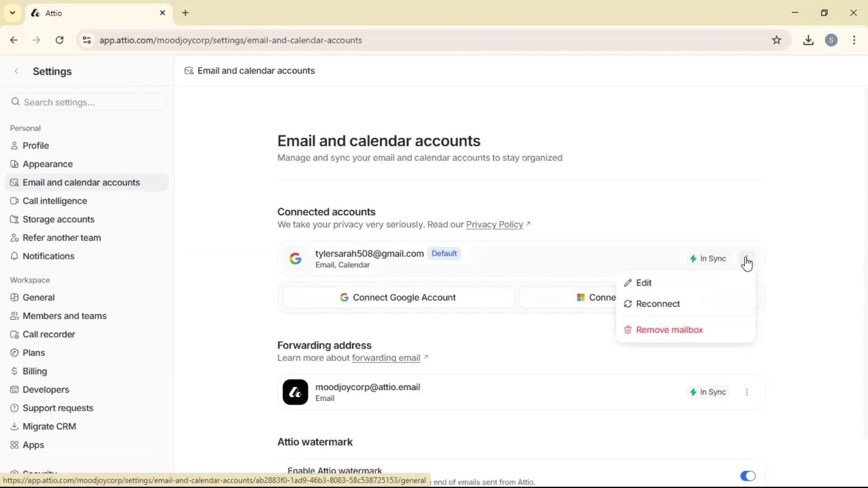Click the Storage accounts folder icon
The image size is (868, 488).
pyautogui.click(x=14, y=219)
